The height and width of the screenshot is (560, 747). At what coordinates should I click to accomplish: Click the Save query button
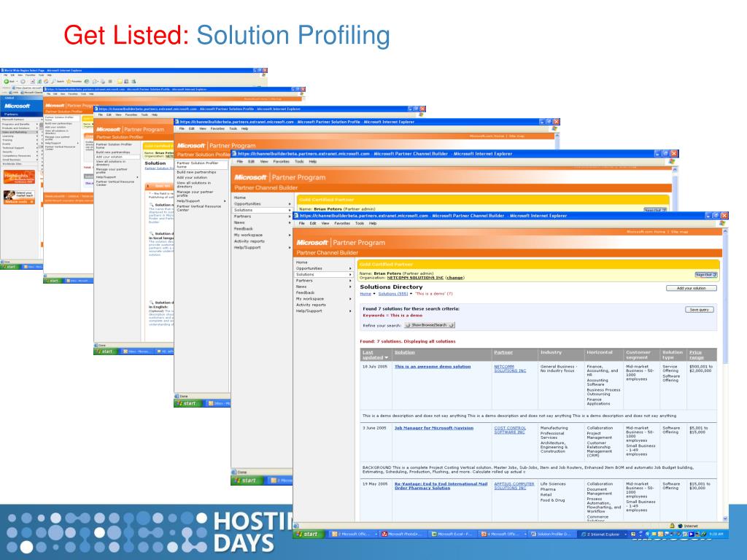point(700,309)
